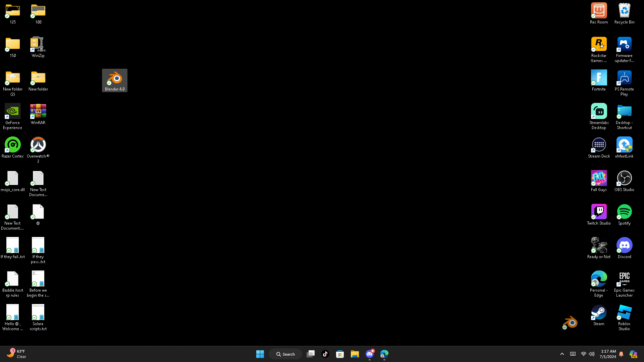Screen dimensions: 644x362
Task: Open Microsoft Store from the taskbar
Action: [340, 354]
